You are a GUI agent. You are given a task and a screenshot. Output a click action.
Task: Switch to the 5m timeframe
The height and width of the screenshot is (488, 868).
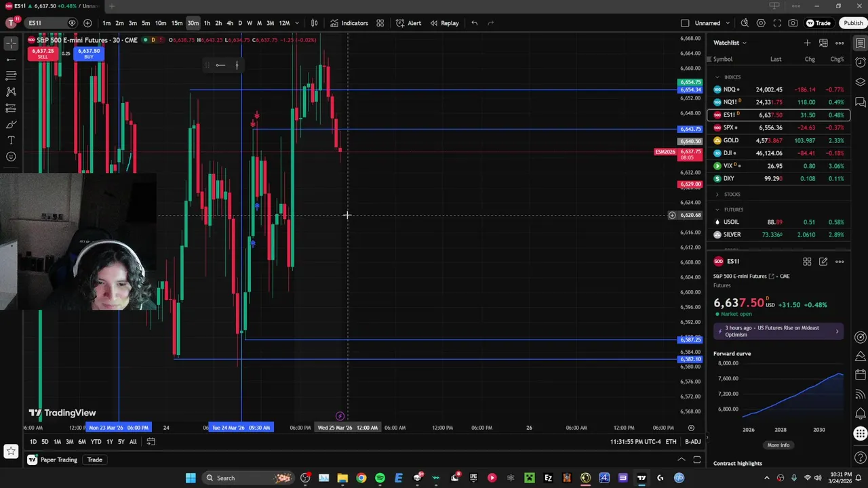(146, 23)
